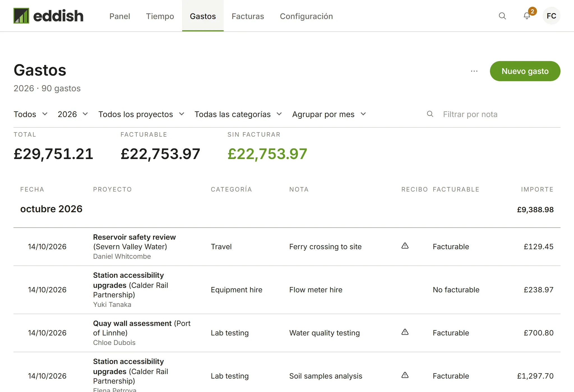Click missing receipt warning for Ferry crossing
The image size is (574, 392).
[405, 246]
